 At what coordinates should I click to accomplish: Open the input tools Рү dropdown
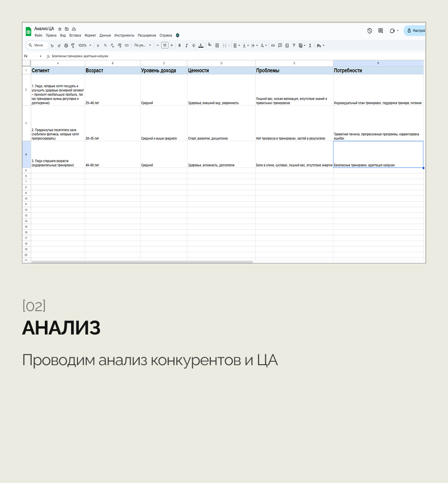(321, 46)
